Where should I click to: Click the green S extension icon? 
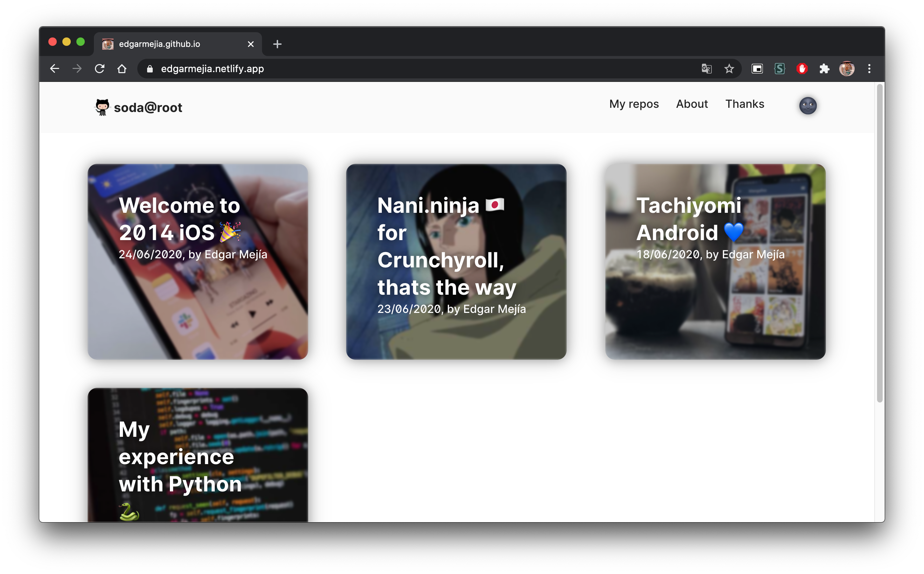[x=779, y=69]
